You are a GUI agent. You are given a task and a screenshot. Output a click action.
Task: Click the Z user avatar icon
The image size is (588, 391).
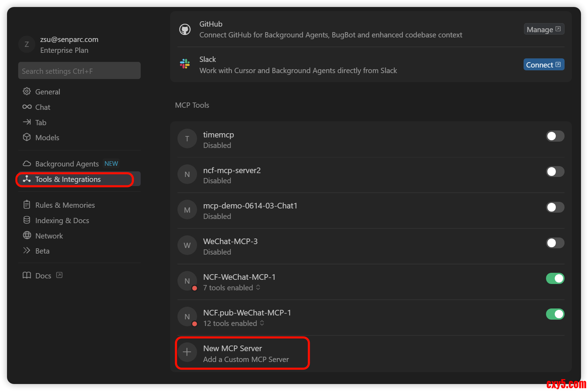point(27,44)
